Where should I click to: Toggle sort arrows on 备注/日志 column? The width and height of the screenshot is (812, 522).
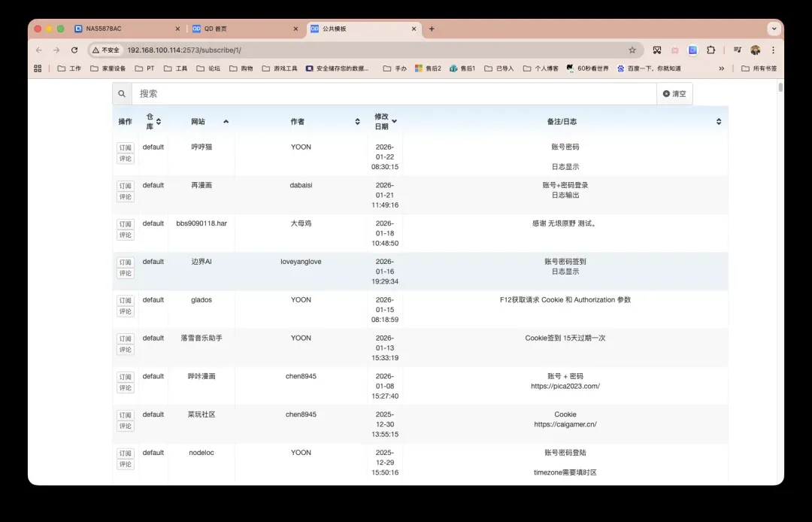tap(718, 121)
